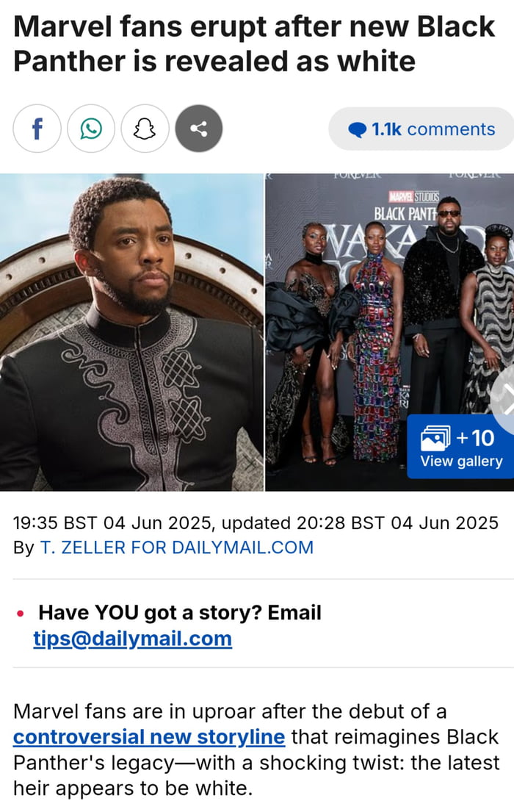
Task: Email tips@dailymail.com link
Action: coord(132,639)
